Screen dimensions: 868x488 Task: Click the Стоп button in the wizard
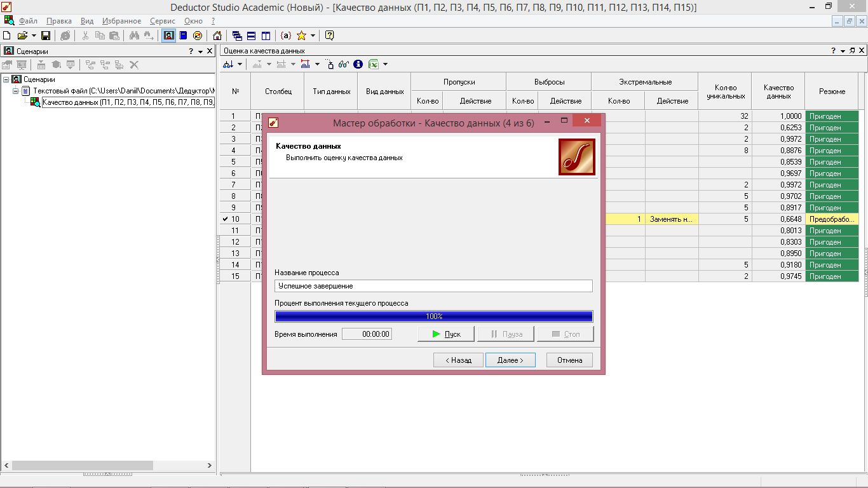[566, 334]
